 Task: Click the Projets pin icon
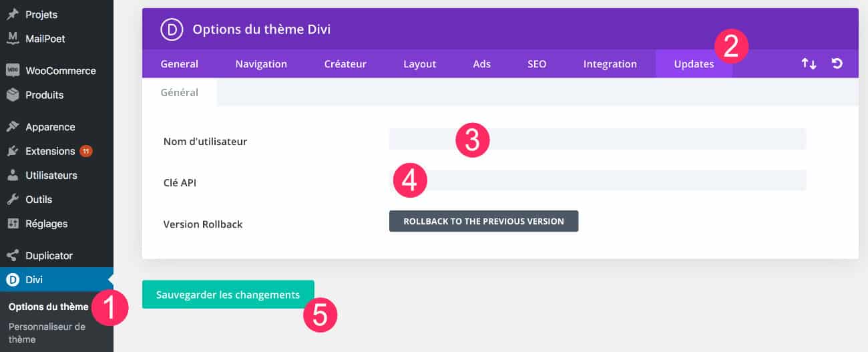click(x=12, y=14)
